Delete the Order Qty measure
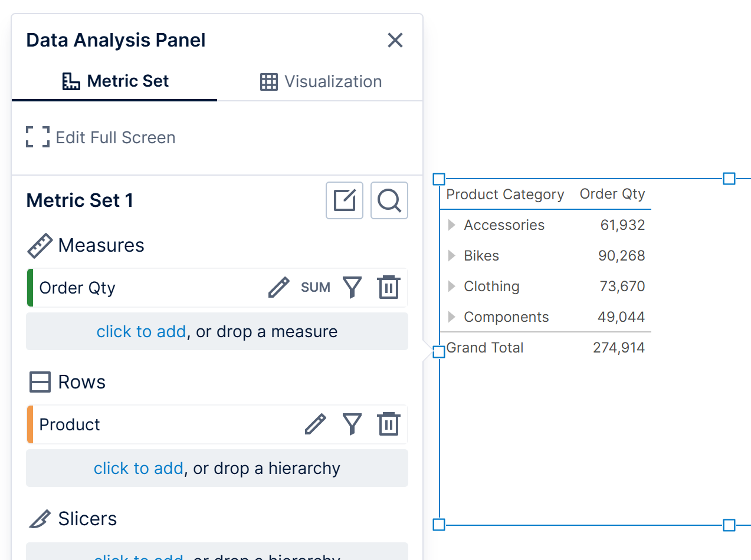The height and width of the screenshot is (560, 751). click(x=389, y=288)
